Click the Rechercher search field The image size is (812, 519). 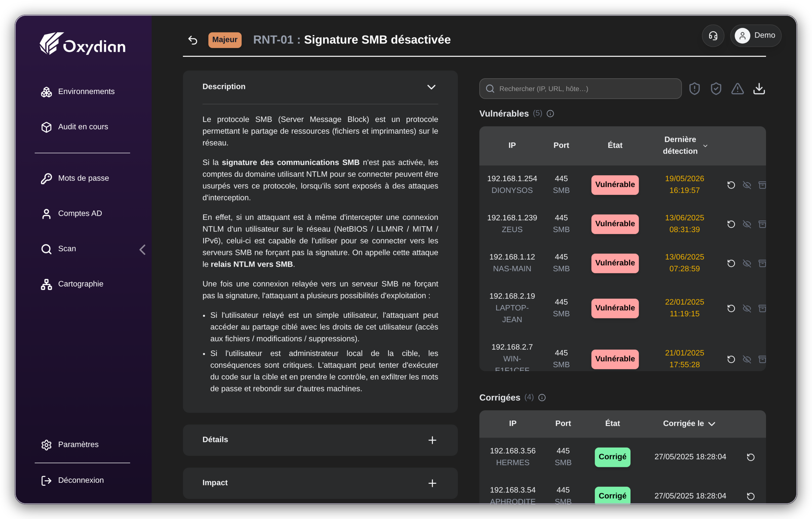[x=580, y=89]
